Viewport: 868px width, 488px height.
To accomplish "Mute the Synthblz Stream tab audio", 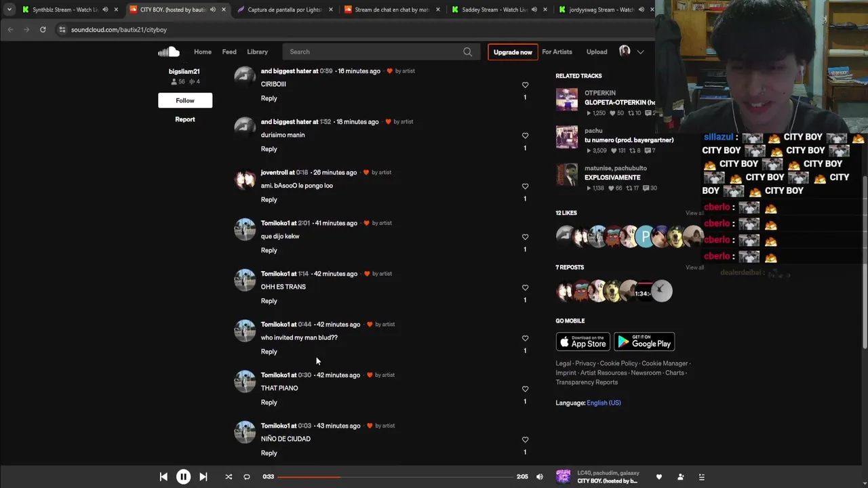I will click(105, 9).
